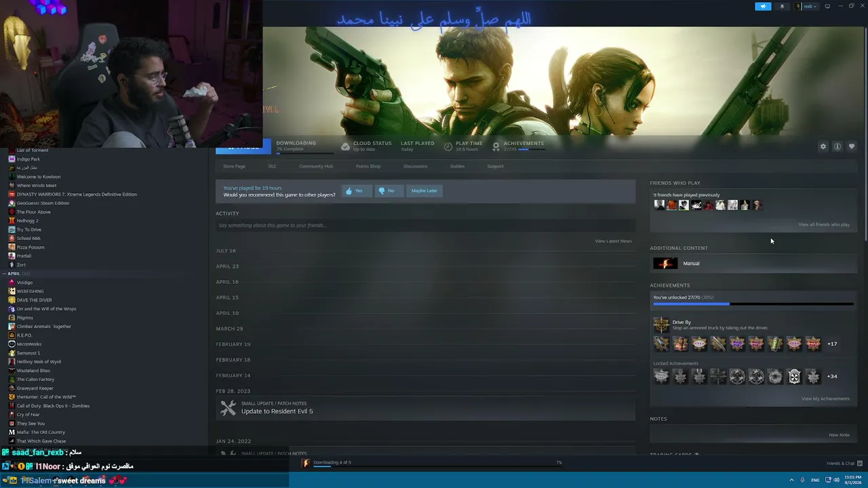Click the update wrench icon for Feb 28
This screenshot has width=868, height=488.
[229, 407]
